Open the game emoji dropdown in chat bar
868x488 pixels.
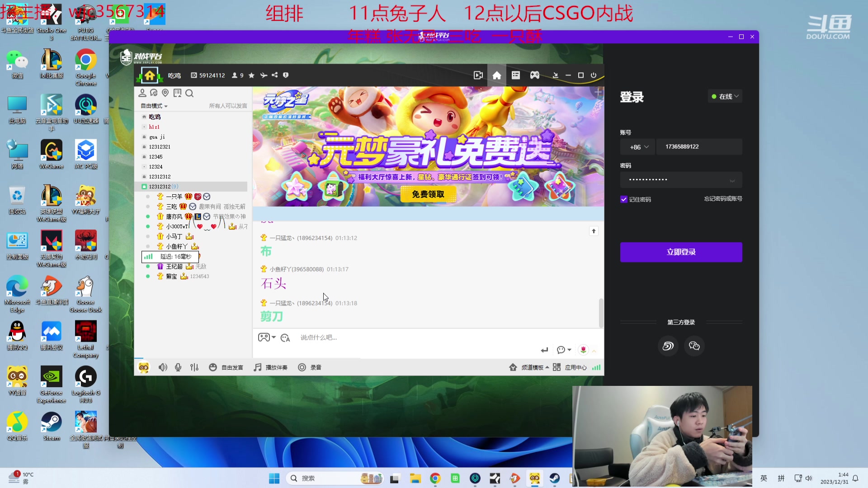[x=267, y=338]
